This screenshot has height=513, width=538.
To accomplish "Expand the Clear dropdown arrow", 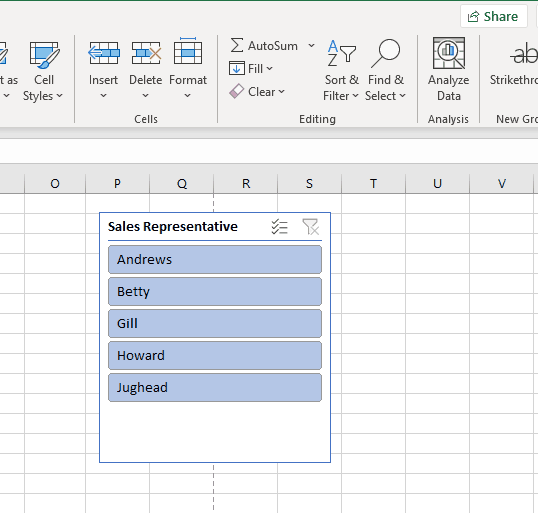I will click(x=281, y=92).
